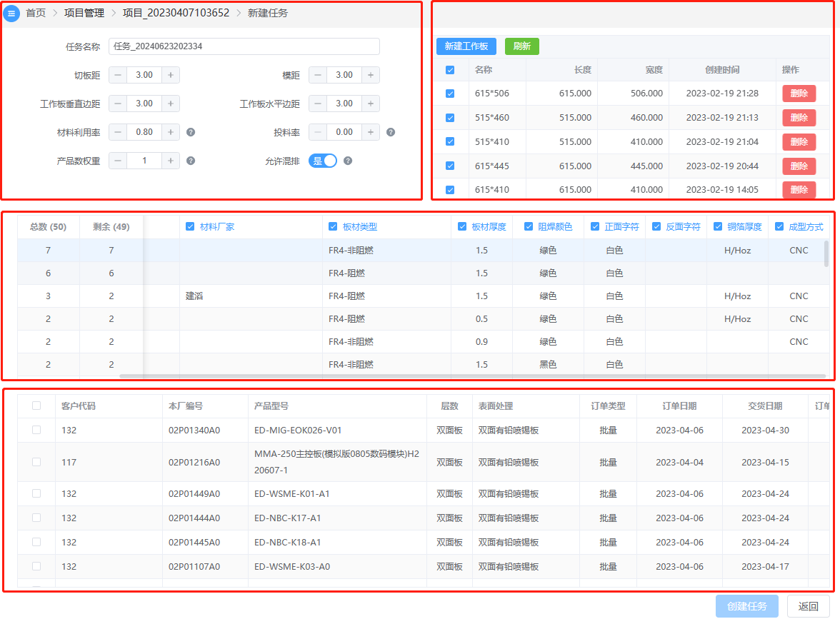
Task: Toggle the 板材类型 column checkbox
Action: coord(333,226)
